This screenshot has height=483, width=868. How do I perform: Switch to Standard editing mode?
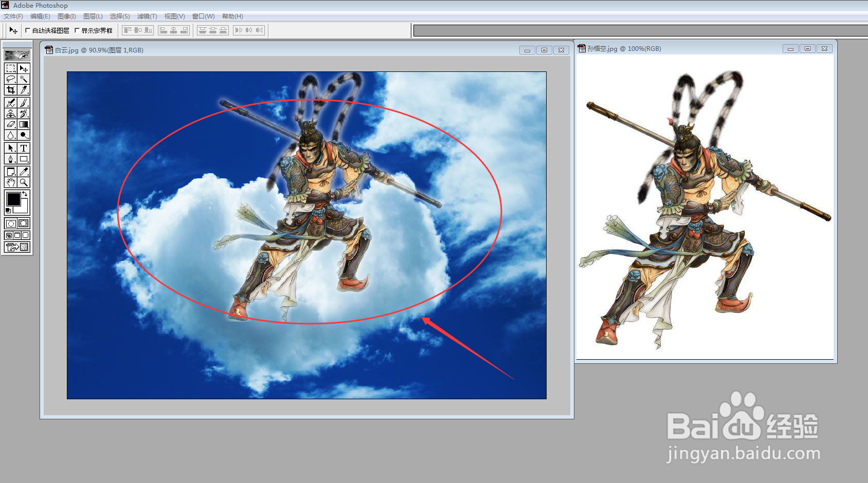coord(10,224)
